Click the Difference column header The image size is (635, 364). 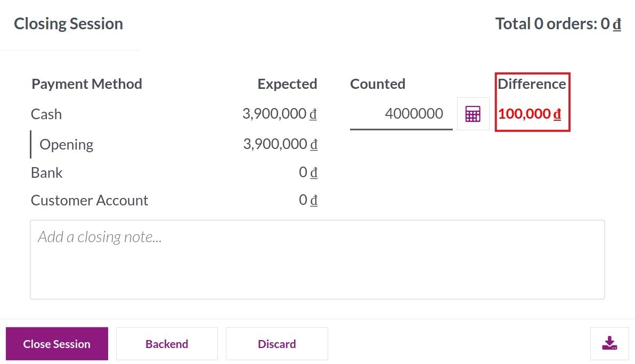pyautogui.click(x=532, y=84)
